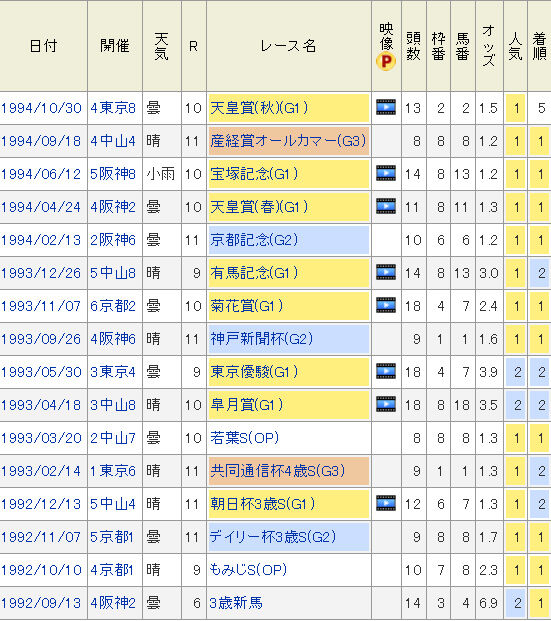Play video for 天皇賞(春)(G1) race
This screenshot has width=551, height=621.
(x=386, y=206)
